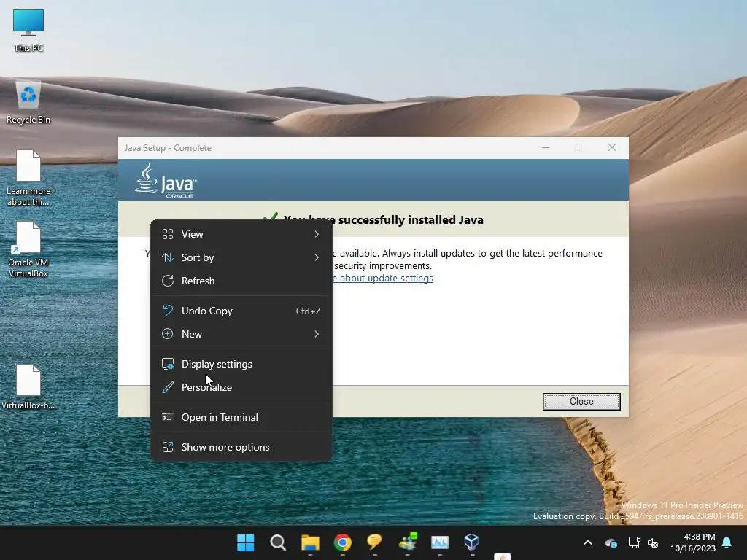Open the performance monitor taskbar app
This screenshot has height=560, width=747.
[440, 542]
